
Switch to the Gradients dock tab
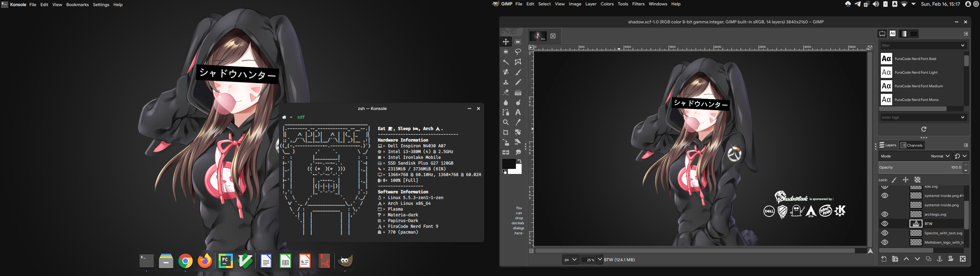903,34
